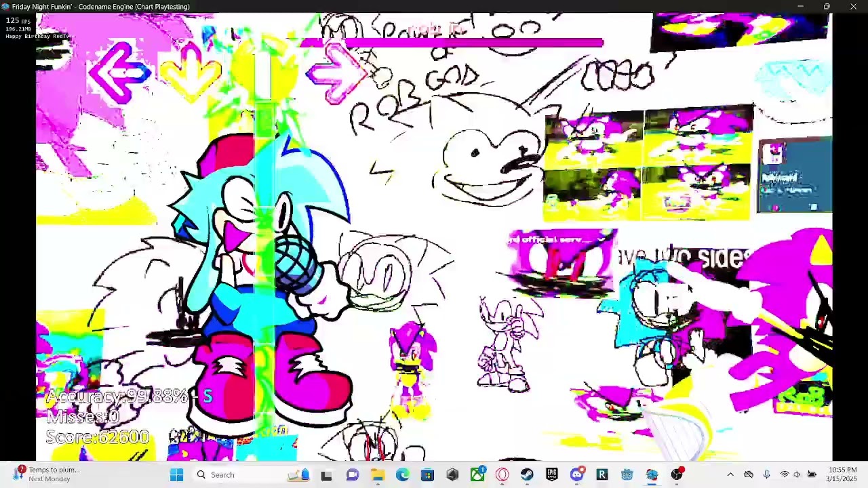Switch to OBS Studio in the taskbar
This screenshot has height=488, width=868.
pyautogui.click(x=677, y=474)
